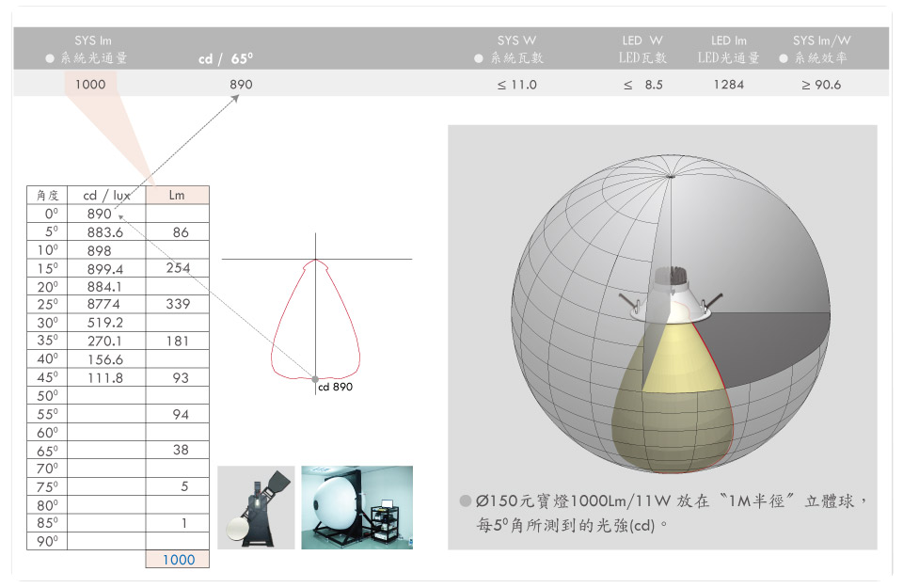Click the cd / 65° header label
Screen dimensions: 903x588
pyautogui.click(x=226, y=59)
